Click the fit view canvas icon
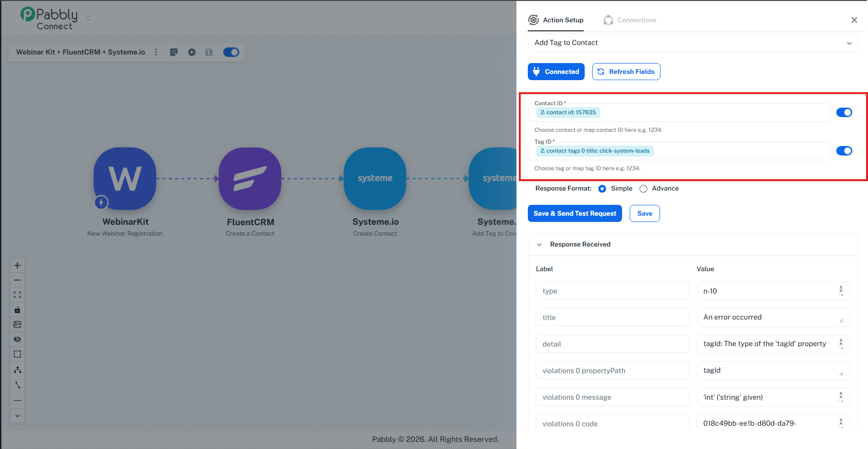The width and height of the screenshot is (868, 449). click(x=18, y=295)
